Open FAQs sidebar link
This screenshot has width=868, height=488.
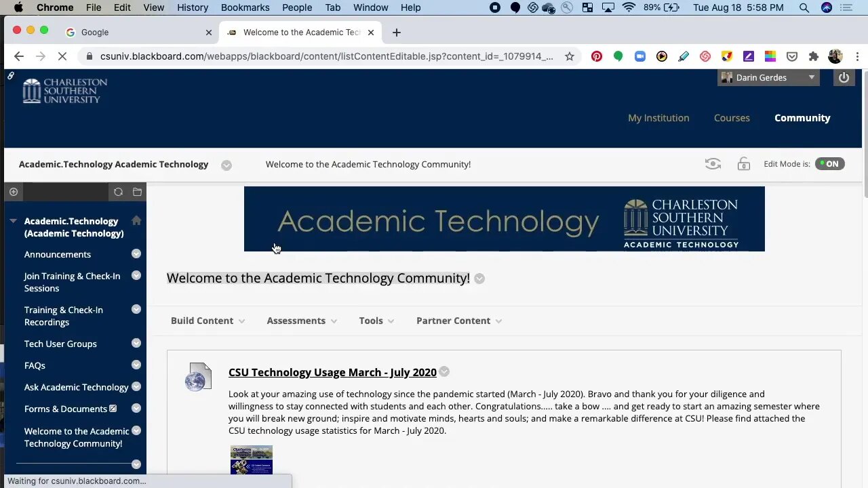[x=35, y=365]
